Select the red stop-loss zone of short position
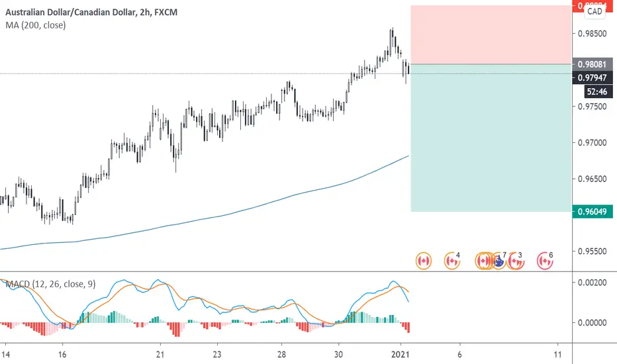Screen dimensions: 617x364 [x=491, y=34]
